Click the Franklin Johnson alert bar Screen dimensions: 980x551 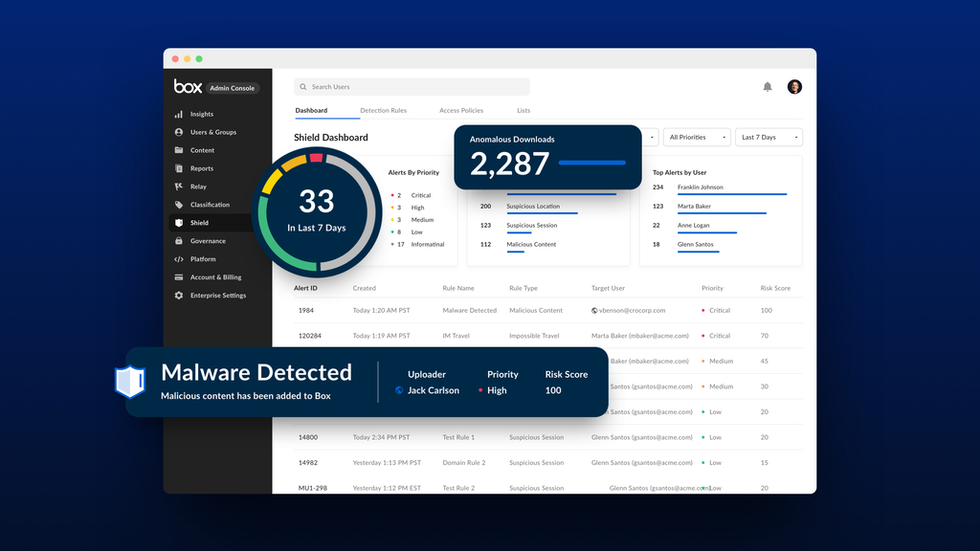732,194
